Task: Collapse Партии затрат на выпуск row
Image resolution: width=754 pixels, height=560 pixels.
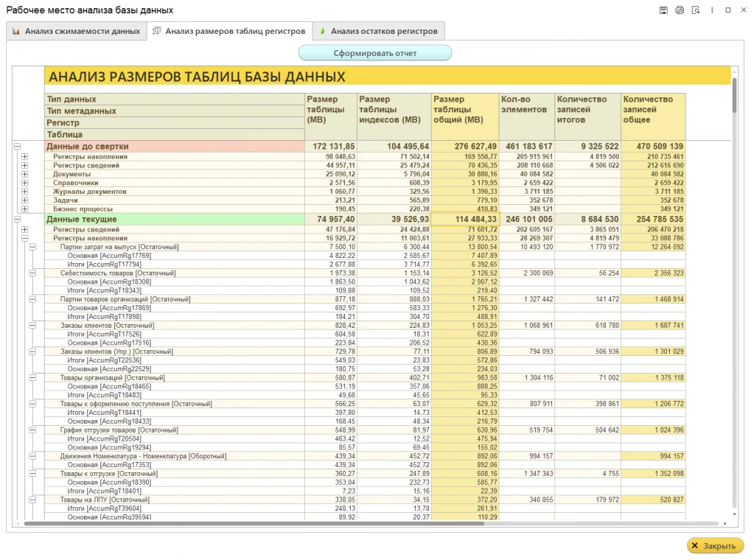Action: [x=32, y=247]
